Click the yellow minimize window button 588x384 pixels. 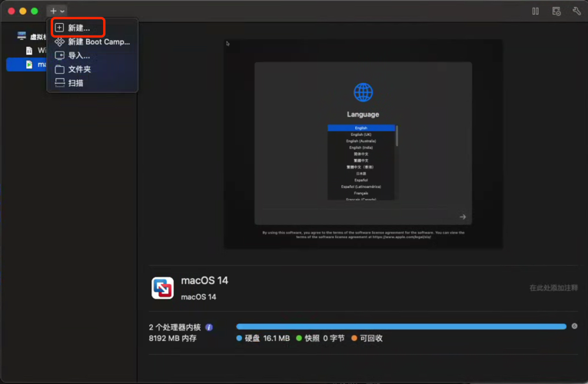(x=23, y=12)
